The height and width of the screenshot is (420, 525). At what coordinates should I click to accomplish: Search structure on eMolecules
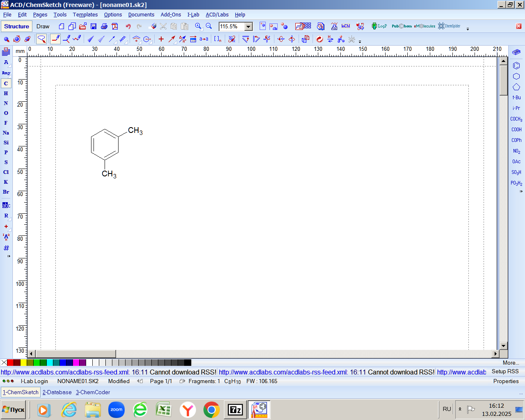pos(425,26)
